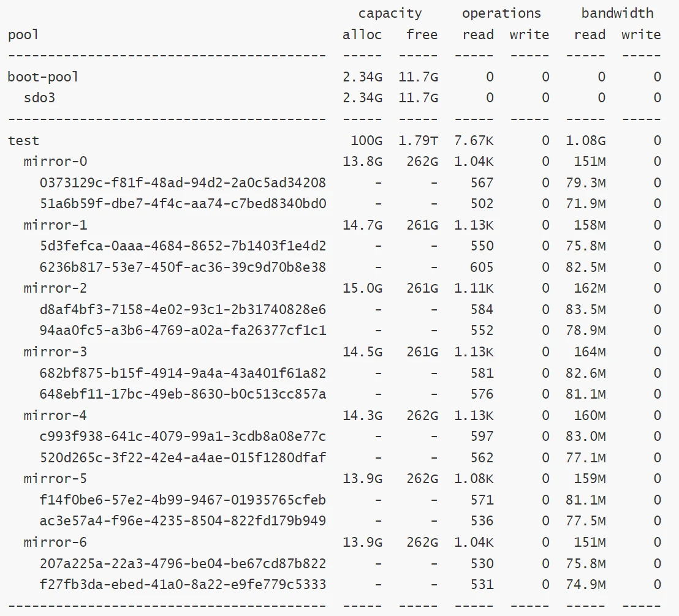Click the mirror-1 vdev label
Viewport: 679px width, 616px height.
(x=55, y=225)
